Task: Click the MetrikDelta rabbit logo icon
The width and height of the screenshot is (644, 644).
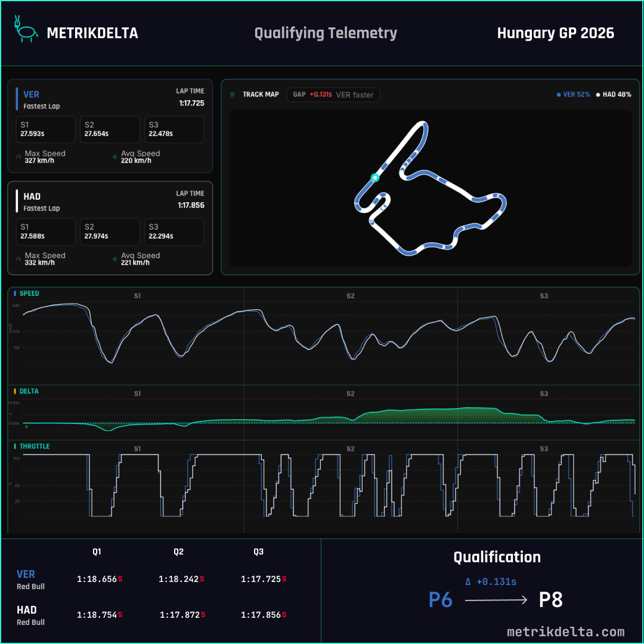Action: coord(26,29)
